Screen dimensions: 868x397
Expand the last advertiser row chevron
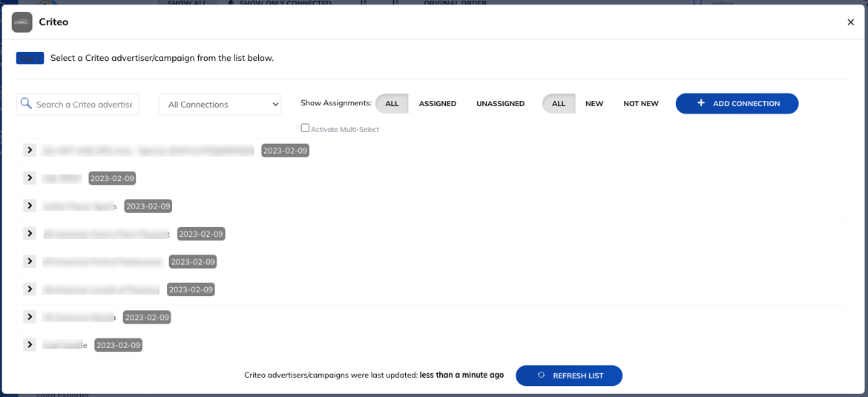tap(30, 344)
